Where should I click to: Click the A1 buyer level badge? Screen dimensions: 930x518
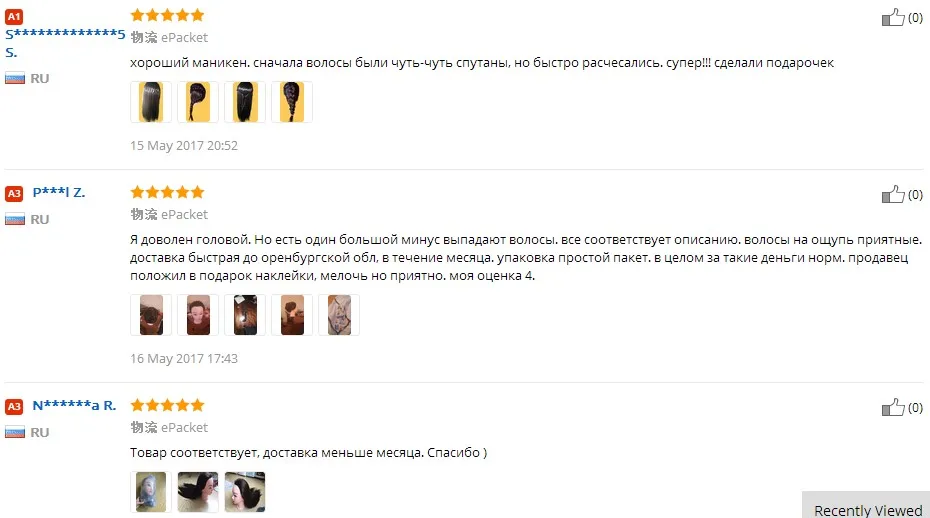pyautogui.click(x=14, y=17)
